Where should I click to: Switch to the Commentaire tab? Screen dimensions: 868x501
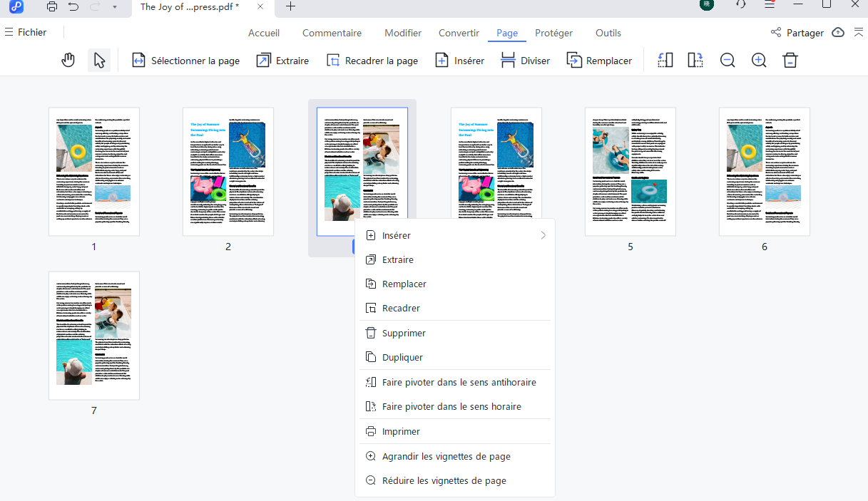click(332, 33)
